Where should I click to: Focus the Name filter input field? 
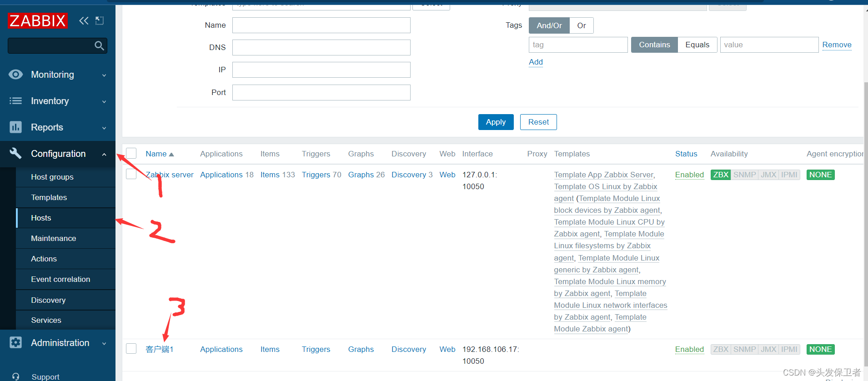(321, 25)
